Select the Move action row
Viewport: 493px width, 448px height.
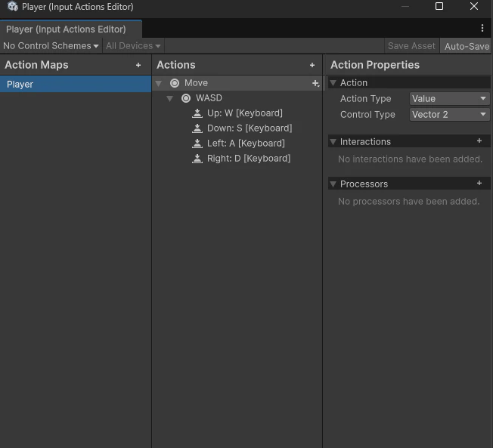(237, 83)
